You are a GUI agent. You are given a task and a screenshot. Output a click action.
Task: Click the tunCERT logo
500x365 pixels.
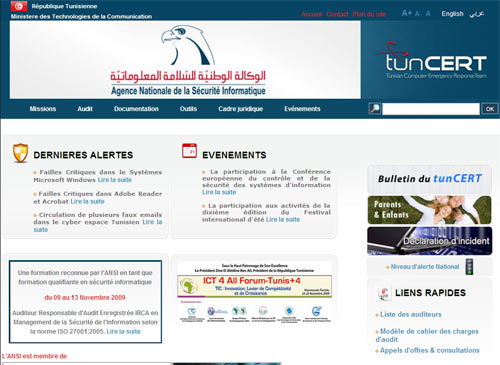[x=431, y=60]
